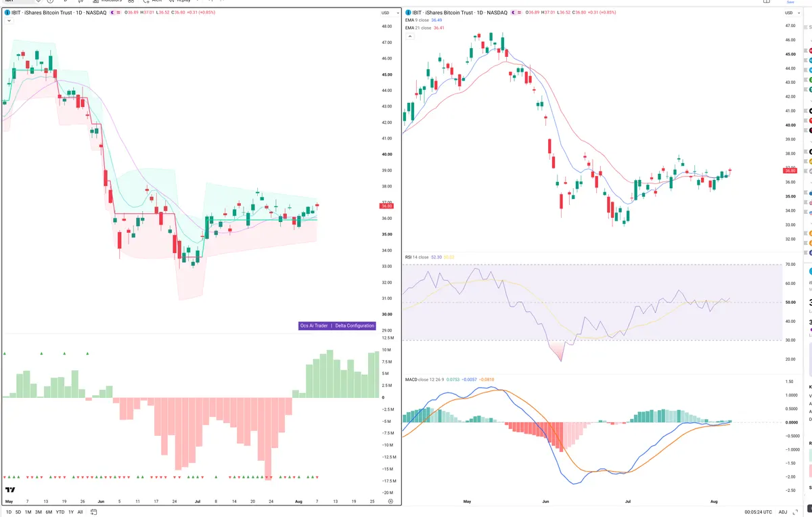The height and width of the screenshot is (517, 812).
Task: Click the red 36.80 price label on left chart
Action: 387,206
